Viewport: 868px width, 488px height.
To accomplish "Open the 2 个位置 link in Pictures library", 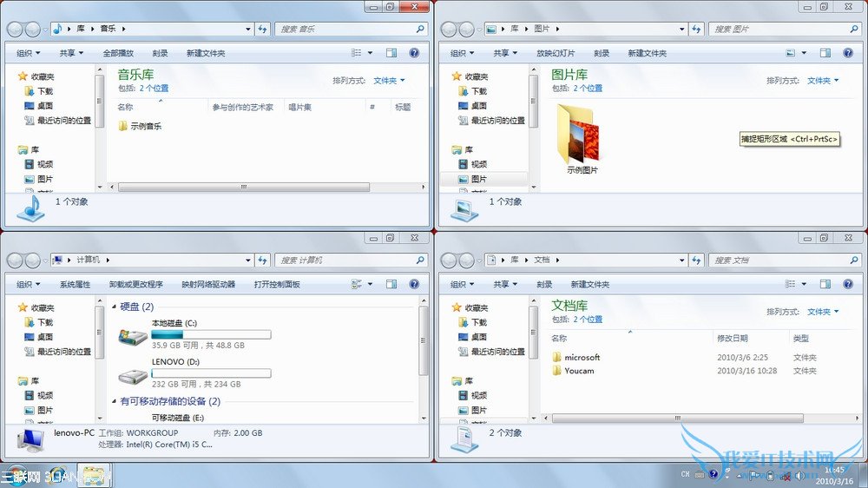I will (588, 88).
